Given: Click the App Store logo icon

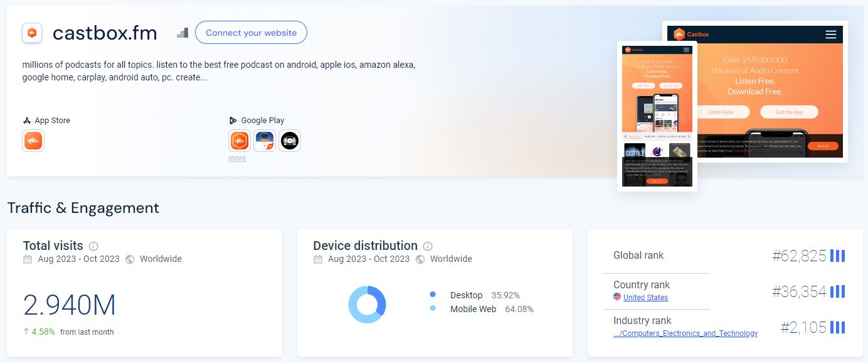Looking at the screenshot, I should (x=27, y=121).
